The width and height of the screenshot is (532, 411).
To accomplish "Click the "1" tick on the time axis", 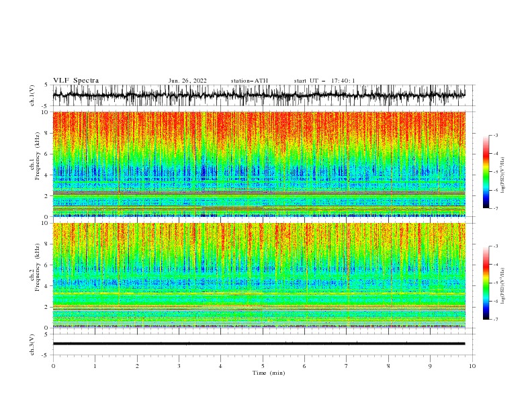I will 95,366.
